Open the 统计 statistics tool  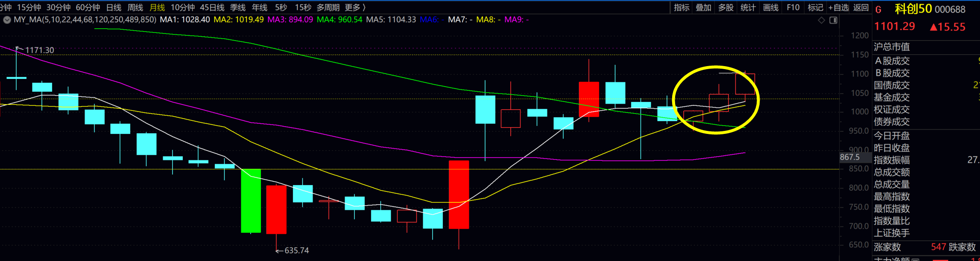pyautogui.click(x=748, y=7)
